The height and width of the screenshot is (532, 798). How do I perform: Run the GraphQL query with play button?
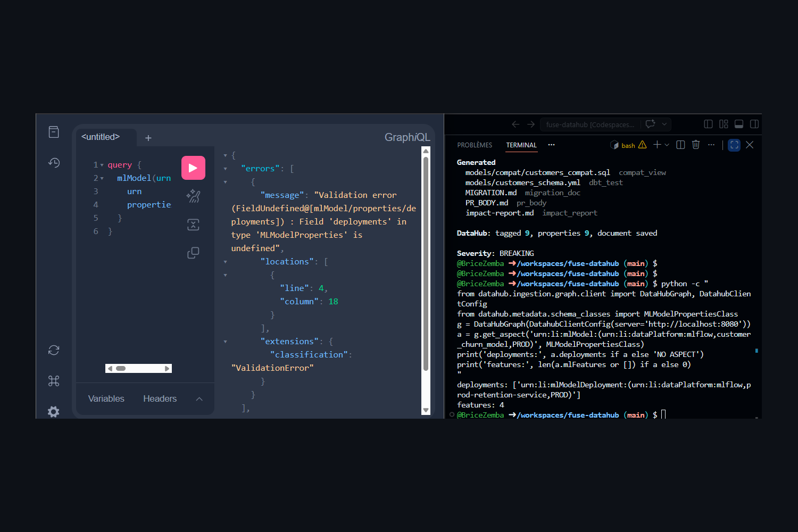pos(193,168)
